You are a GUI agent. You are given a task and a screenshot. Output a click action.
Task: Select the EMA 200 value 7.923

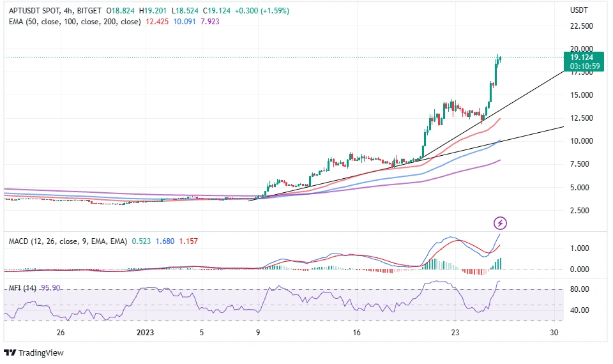[x=210, y=22]
